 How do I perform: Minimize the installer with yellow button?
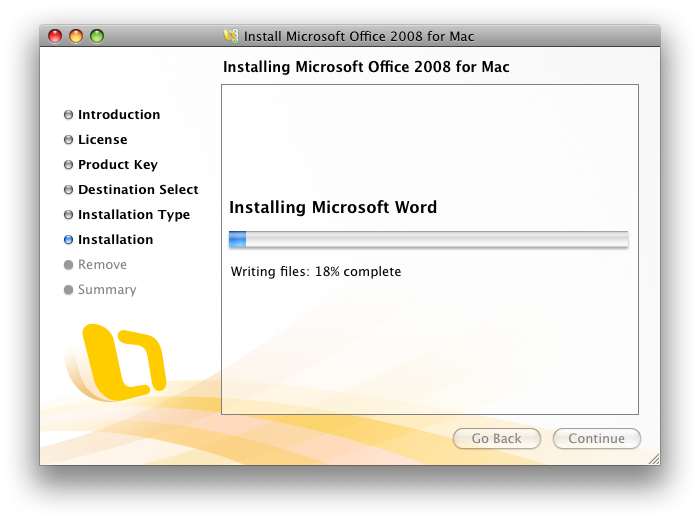click(x=76, y=36)
